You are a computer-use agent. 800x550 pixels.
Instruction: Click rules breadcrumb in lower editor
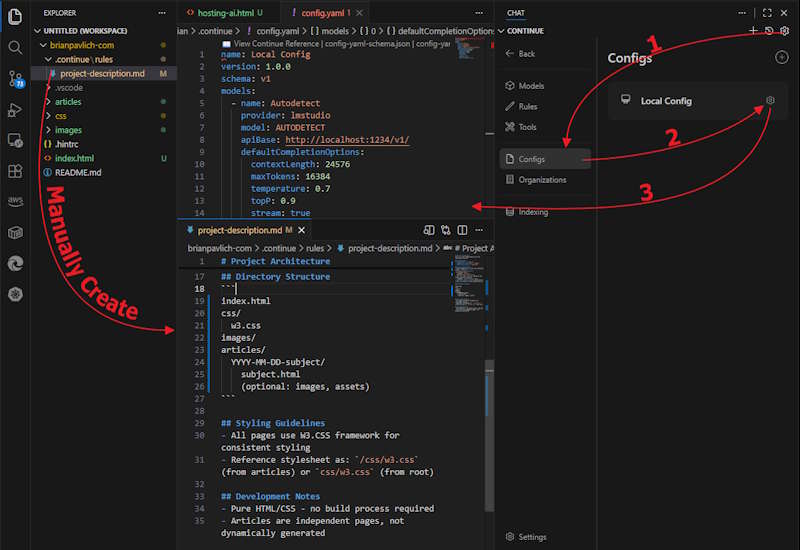315,248
